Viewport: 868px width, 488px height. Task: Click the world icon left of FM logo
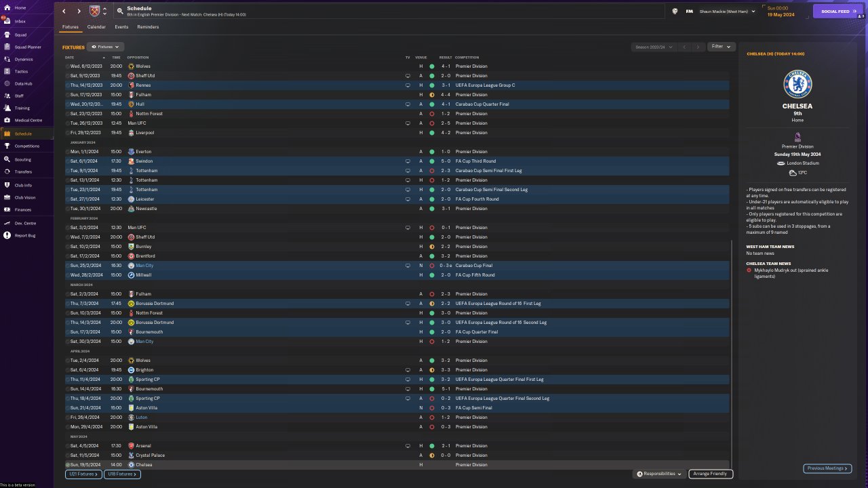[675, 11]
